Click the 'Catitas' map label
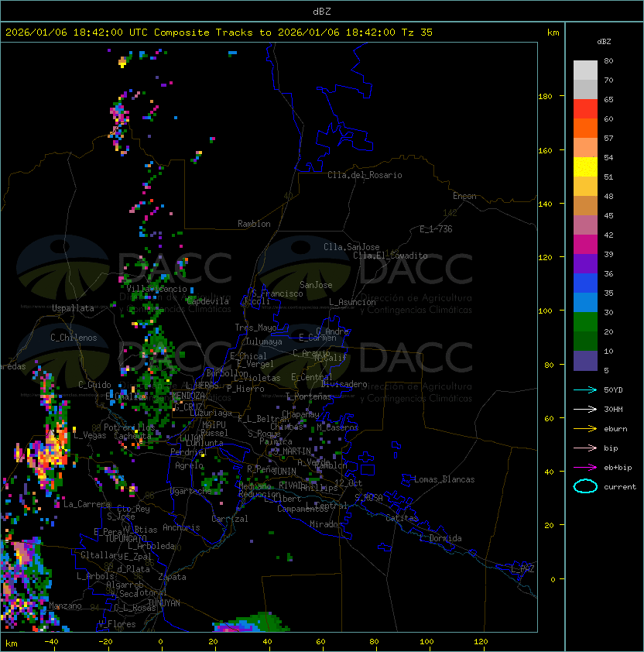Screen dimensions: 644x652 402,518
